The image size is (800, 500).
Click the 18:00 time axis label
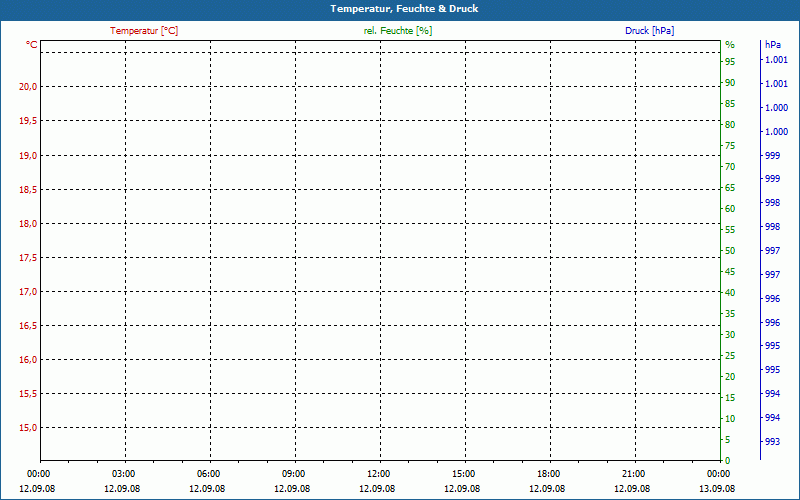(549, 474)
